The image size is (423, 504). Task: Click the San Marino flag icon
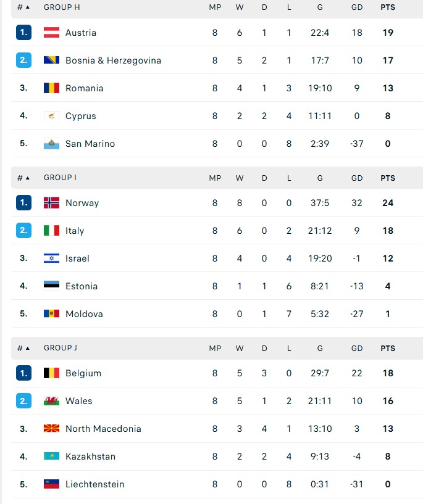click(x=51, y=144)
